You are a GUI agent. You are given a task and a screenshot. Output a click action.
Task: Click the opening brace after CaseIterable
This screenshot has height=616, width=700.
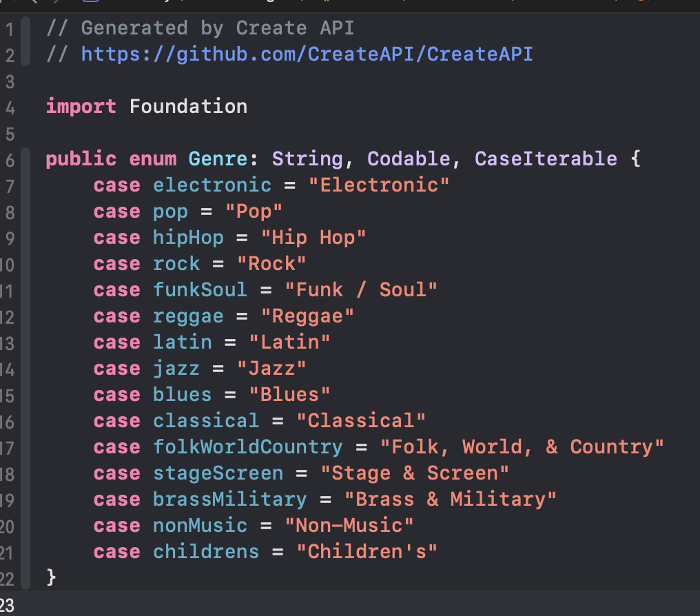636,159
